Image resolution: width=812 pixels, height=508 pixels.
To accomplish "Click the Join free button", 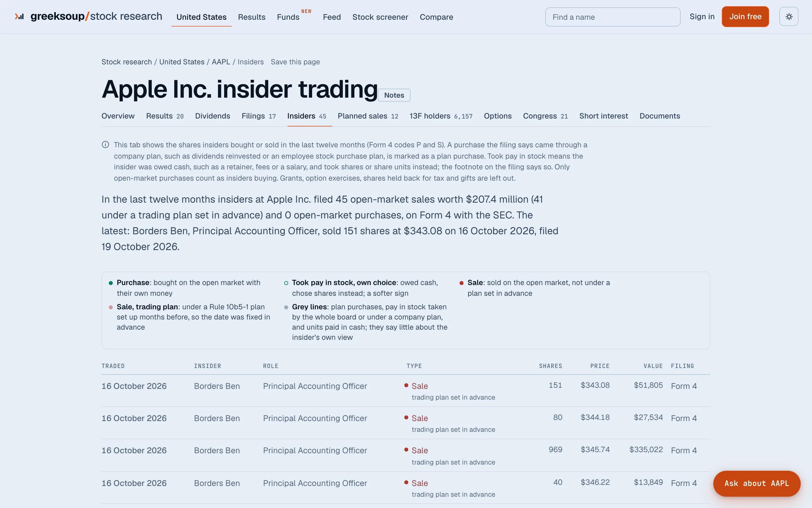I will coord(745,16).
